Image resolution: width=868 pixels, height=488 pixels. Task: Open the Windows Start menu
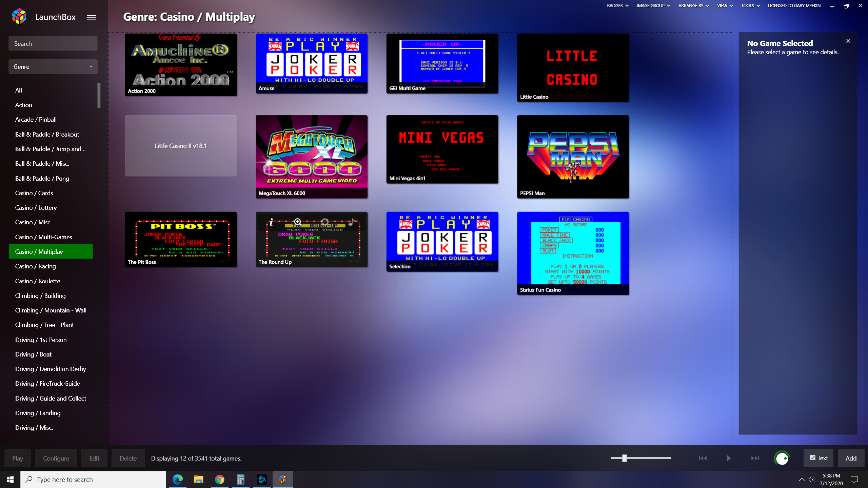pyautogui.click(x=10, y=480)
